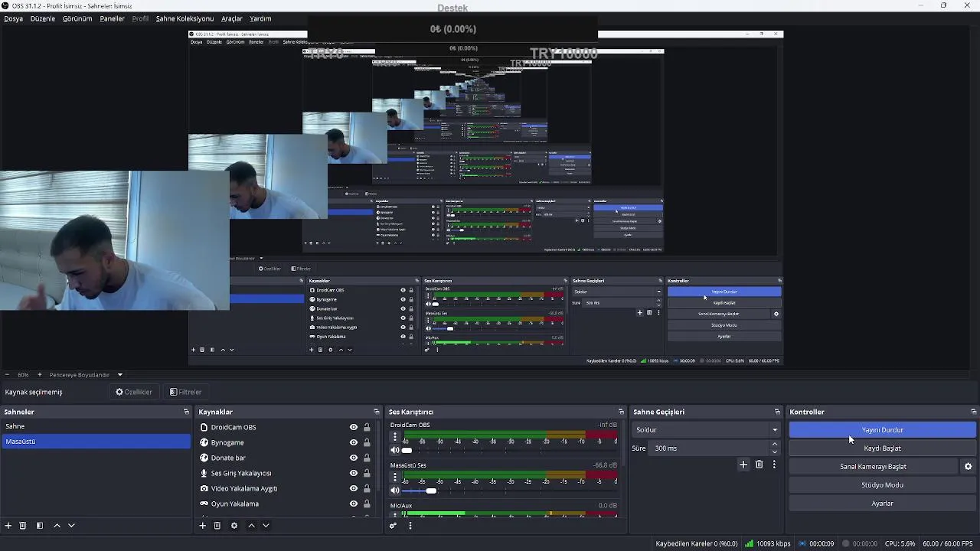Image resolution: width=980 pixels, height=551 pixels.
Task: Open the Paneller menu
Action: click(x=112, y=18)
